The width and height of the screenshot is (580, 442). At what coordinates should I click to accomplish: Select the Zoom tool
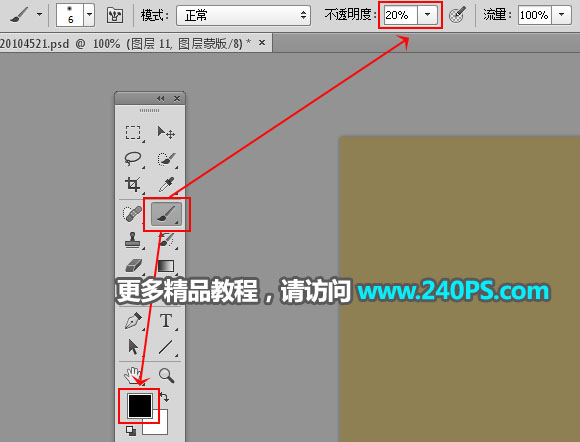166,375
